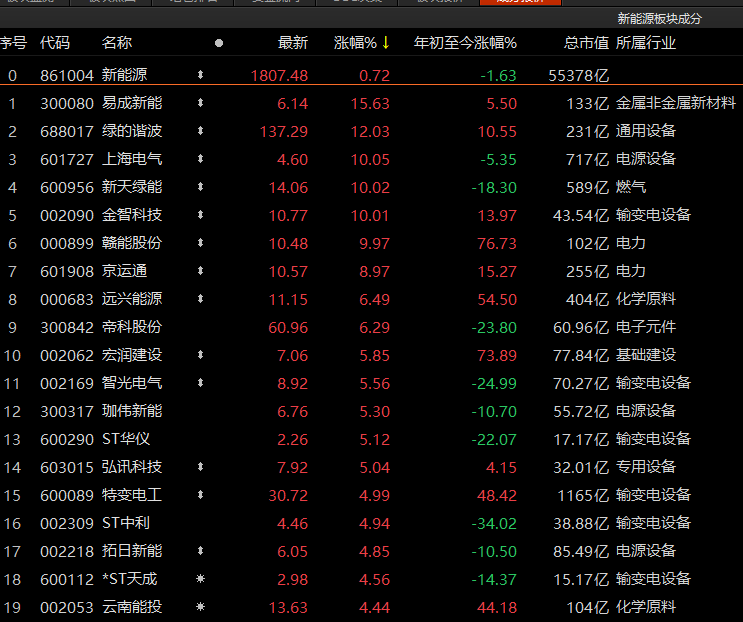Click stock code 600112
This screenshot has width=743, height=622.
coord(67,579)
